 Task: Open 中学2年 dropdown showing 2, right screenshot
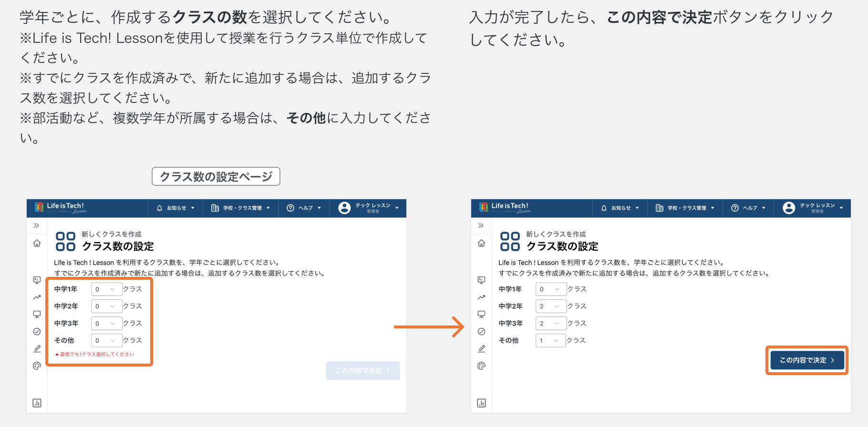click(551, 306)
